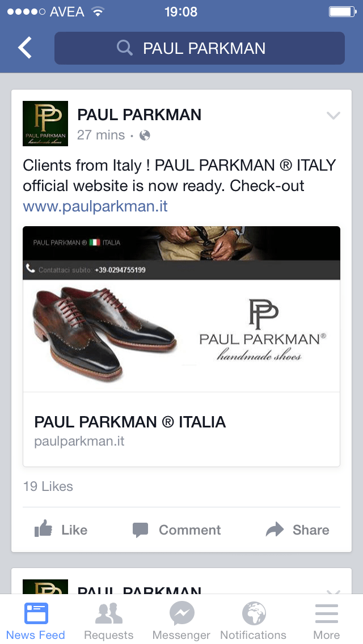Open the www.paulparkman.it link
The width and height of the screenshot is (363, 644).
click(x=95, y=206)
